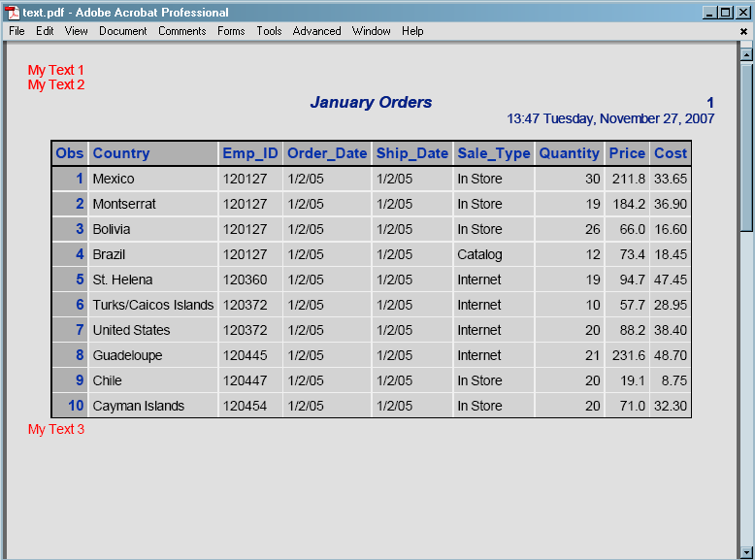Click the Sale_Type column header

(x=493, y=153)
